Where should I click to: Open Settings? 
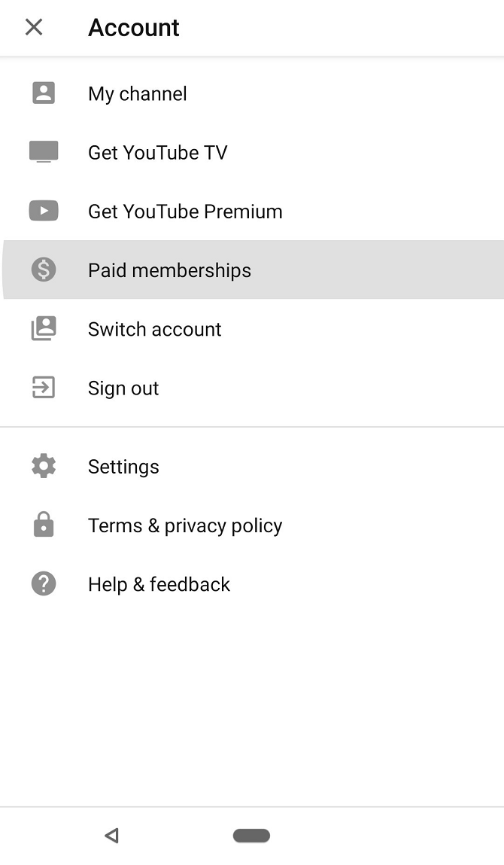click(x=123, y=466)
